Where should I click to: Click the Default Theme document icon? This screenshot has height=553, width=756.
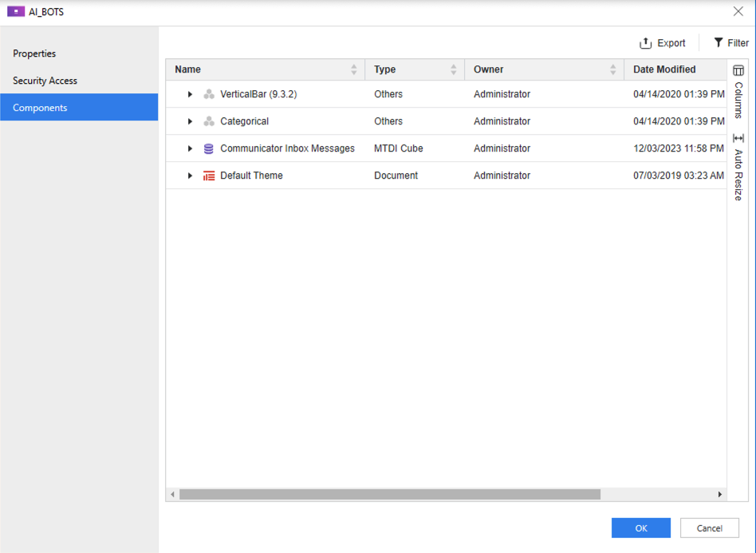tap(209, 176)
